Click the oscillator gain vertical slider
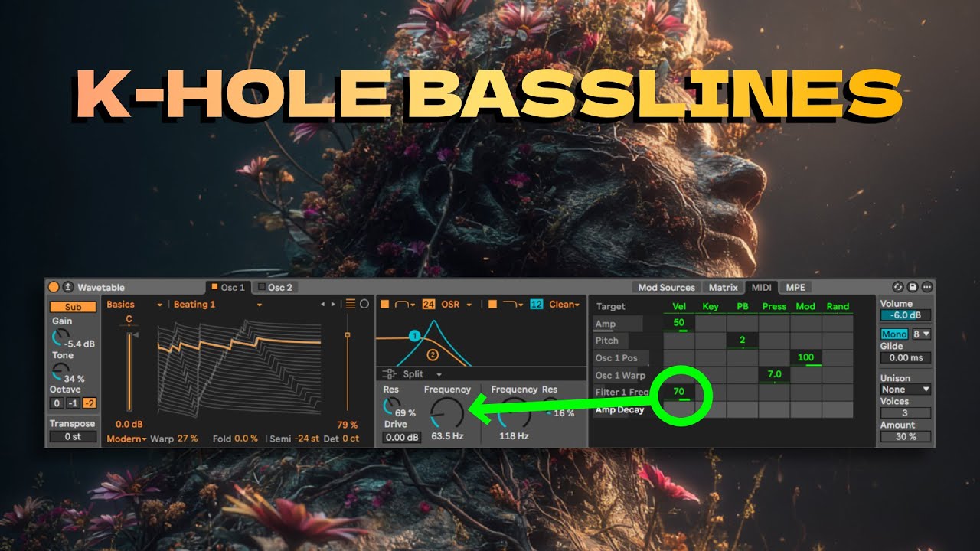The width and height of the screenshot is (980, 551). [129, 372]
